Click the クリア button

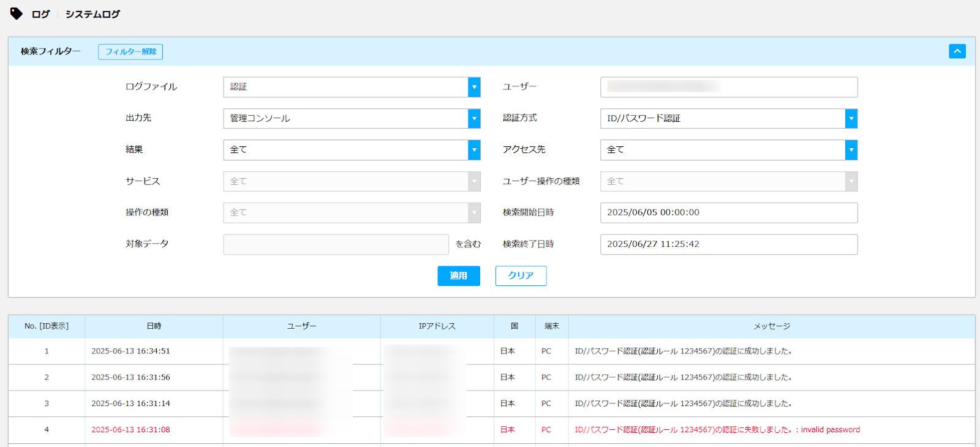tap(521, 276)
